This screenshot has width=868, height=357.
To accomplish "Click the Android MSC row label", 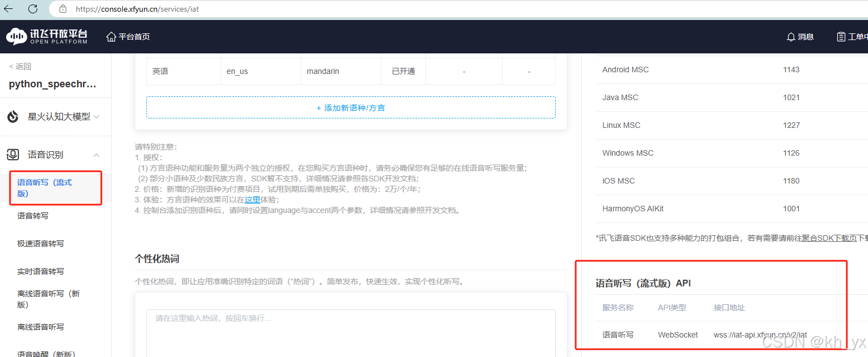I will (625, 70).
